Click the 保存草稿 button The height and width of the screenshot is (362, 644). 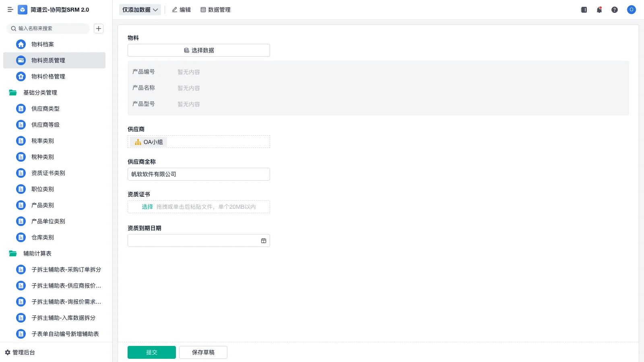pyautogui.click(x=203, y=352)
